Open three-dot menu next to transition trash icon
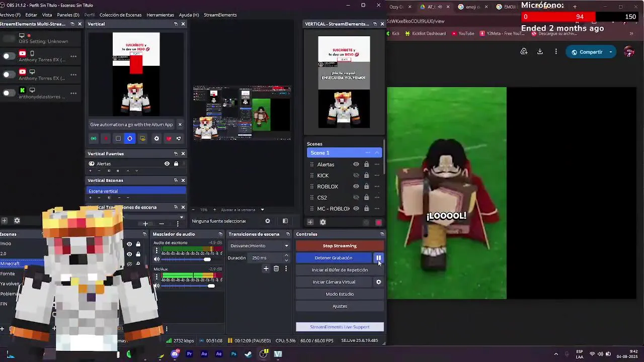Image resolution: width=644 pixels, height=362 pixels. tap(286, 269)
